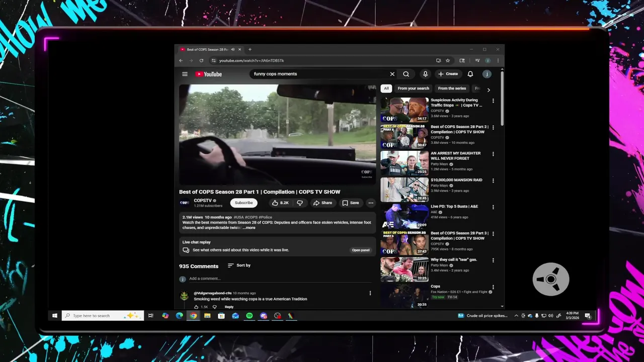Subscribe to COPSTV channel
The height and width of the screenshot is (362, 644).
click(244, 203)
